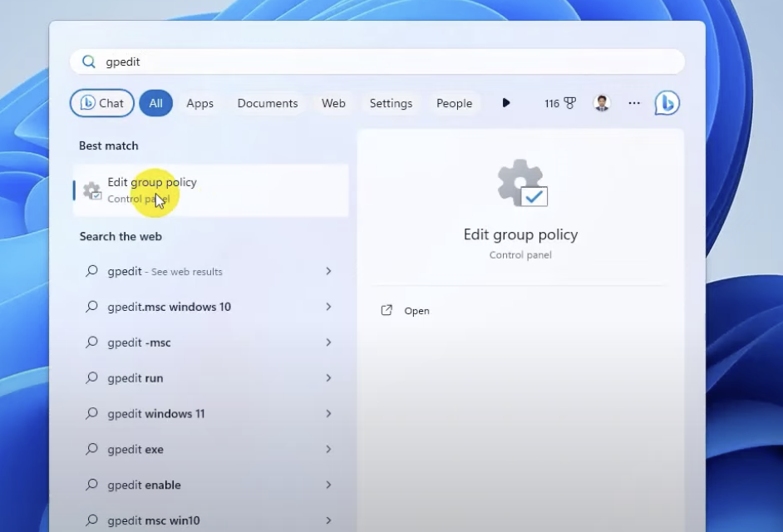The height and width of the screenshot is (532, 783).
Task: Switch to the People filter tab
Action: (455, 103)
